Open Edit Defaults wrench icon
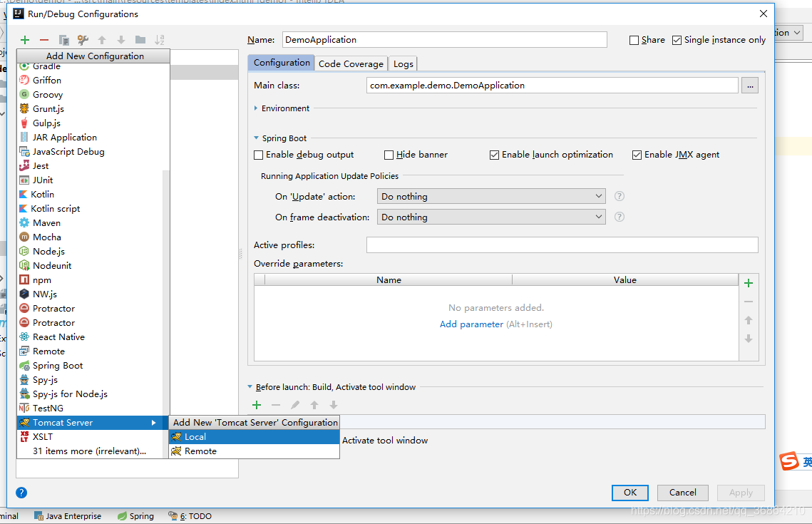812x524 pixels. pyautogui.click(x=83, y=40)
